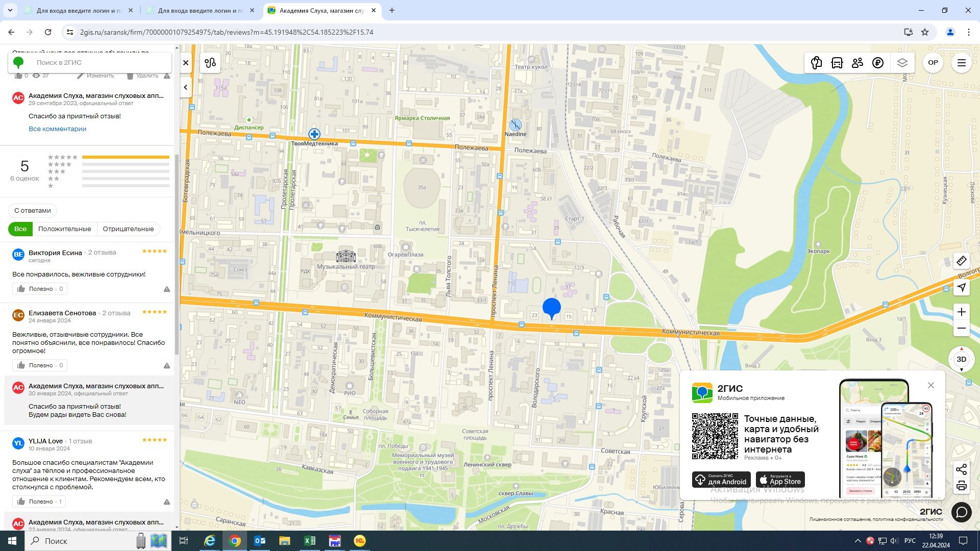
Task: Enable the 'С ответами' filter
Action: point(33,211)
